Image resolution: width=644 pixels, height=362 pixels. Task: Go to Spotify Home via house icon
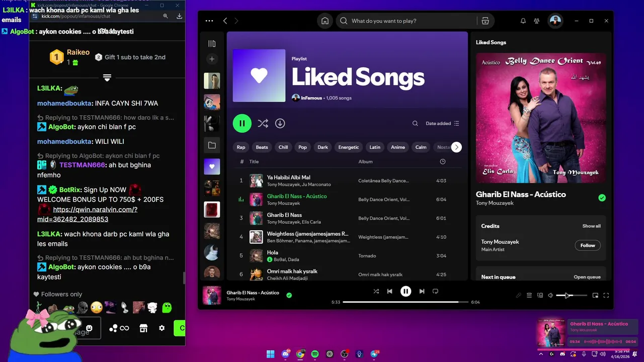tap(325, 21)
